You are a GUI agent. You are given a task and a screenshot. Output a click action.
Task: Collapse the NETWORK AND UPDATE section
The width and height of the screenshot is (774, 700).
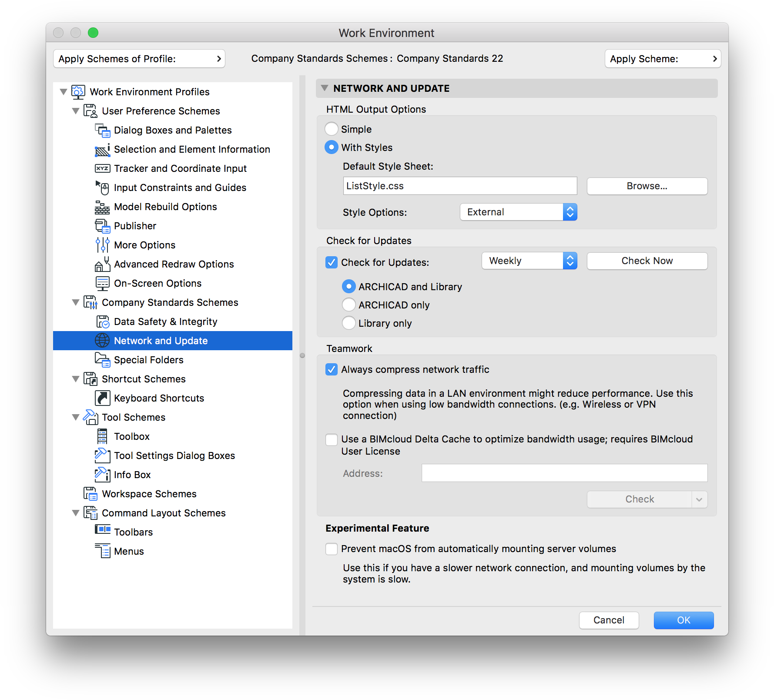(324, 88)
